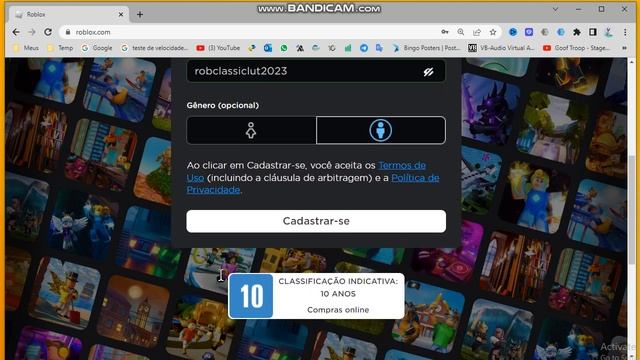The width and height of the screenshot is (640, 360).
Task: Open the Bingo Posters bookmark
Action: click(x=426, y=48)
